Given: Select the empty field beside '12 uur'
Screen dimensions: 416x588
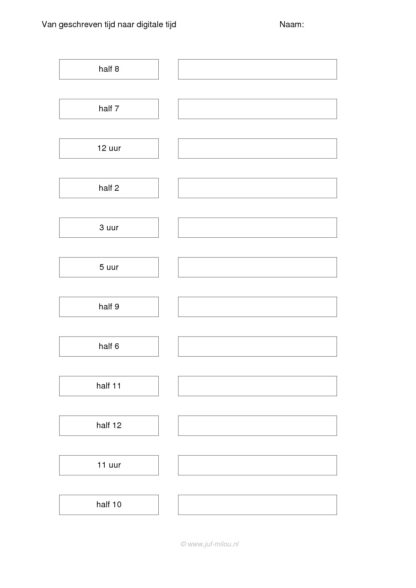Looking at the screenshot, I should [x=257, y=148].
